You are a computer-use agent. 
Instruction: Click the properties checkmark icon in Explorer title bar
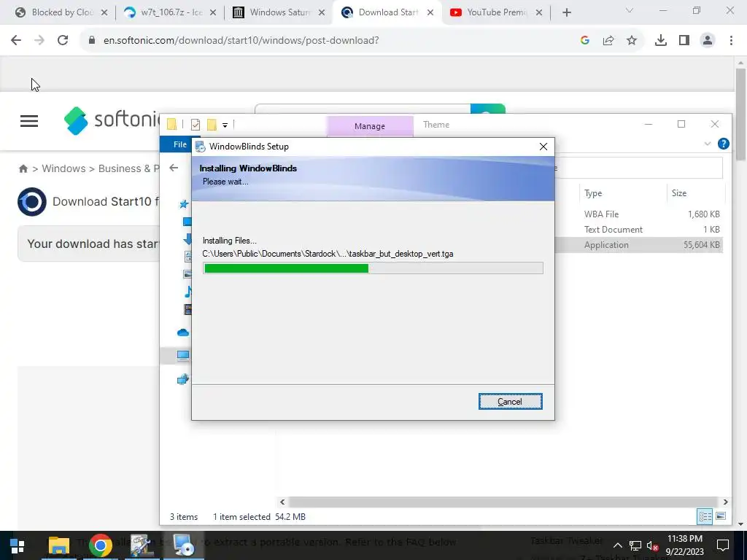coord(196,125)
